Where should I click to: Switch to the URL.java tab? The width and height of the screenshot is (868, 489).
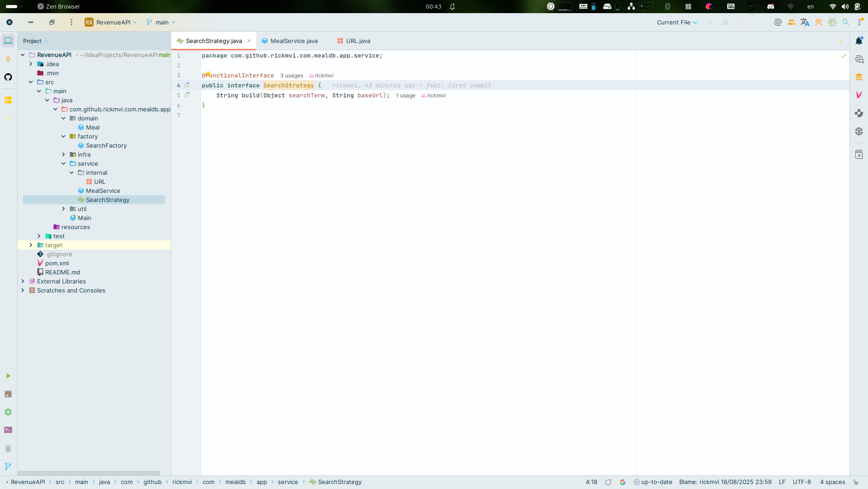tap(353, 41)
